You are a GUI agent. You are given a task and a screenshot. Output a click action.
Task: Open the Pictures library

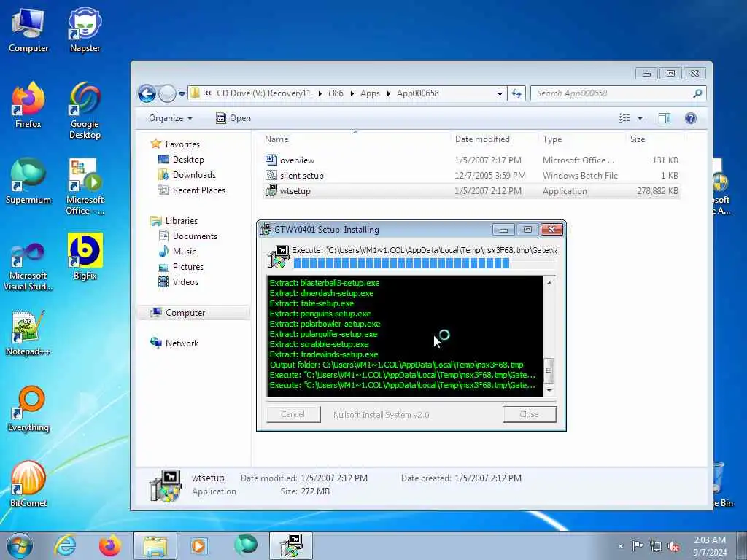187,267
